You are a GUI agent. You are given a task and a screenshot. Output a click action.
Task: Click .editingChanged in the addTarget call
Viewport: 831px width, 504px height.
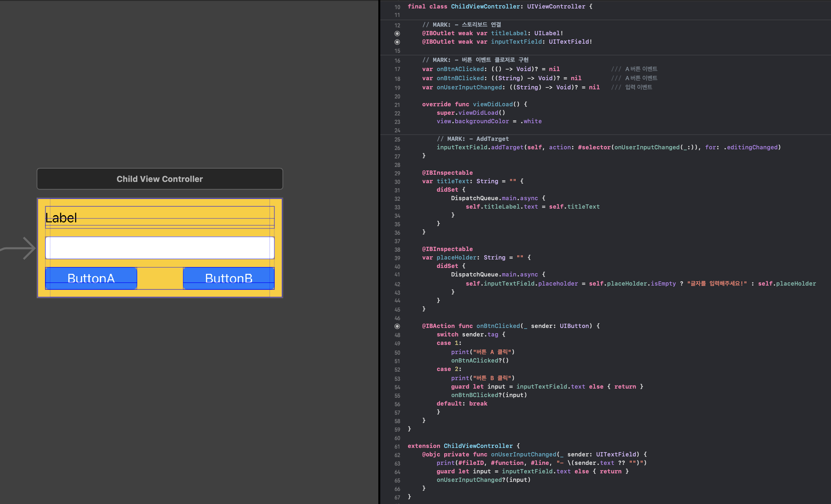pos(752,147)
